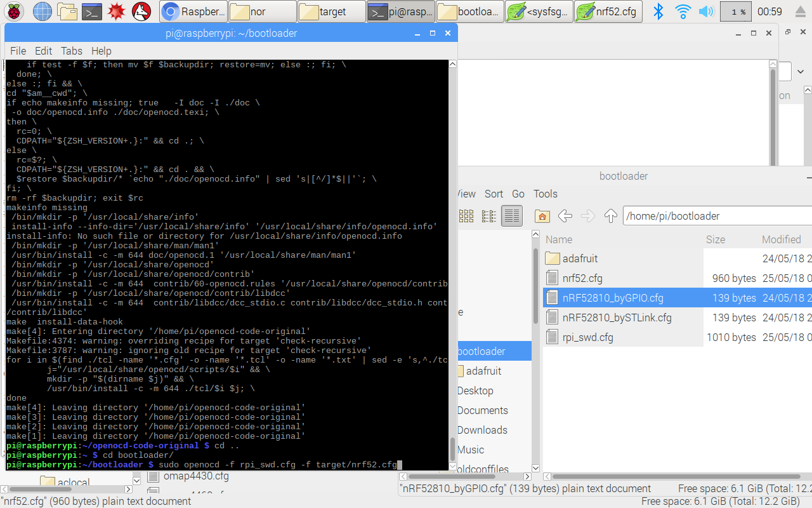Open the terminal Edit menu
This screenshot has height=508, width=812.
(x=44, y=51)
